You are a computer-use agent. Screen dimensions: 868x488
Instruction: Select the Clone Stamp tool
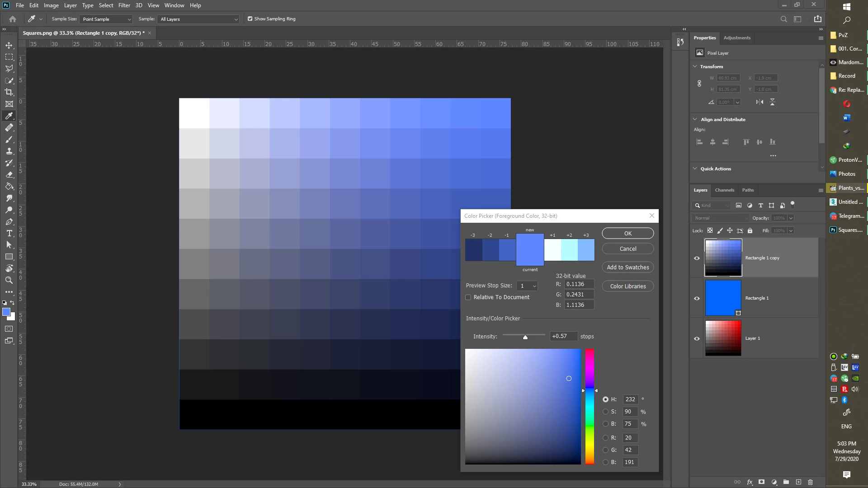click(9, 151)
